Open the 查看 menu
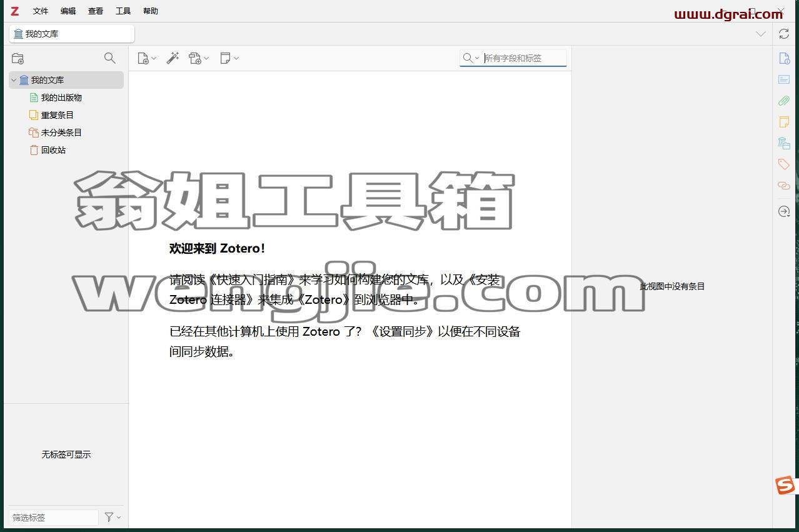 96,11
